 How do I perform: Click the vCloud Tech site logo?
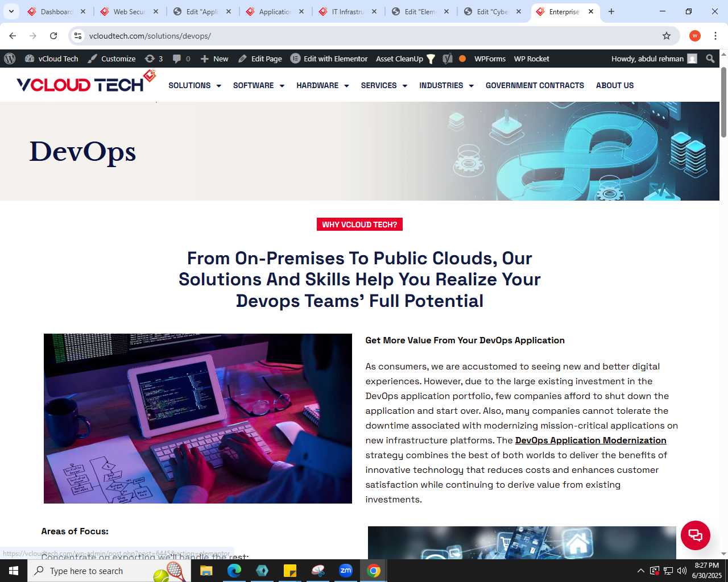point(86,82)
